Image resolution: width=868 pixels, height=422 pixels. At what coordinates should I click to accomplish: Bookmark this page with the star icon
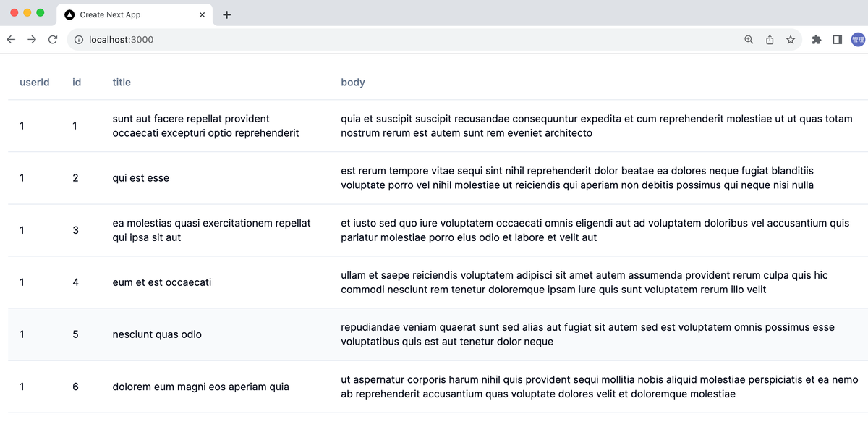[791, 40]
